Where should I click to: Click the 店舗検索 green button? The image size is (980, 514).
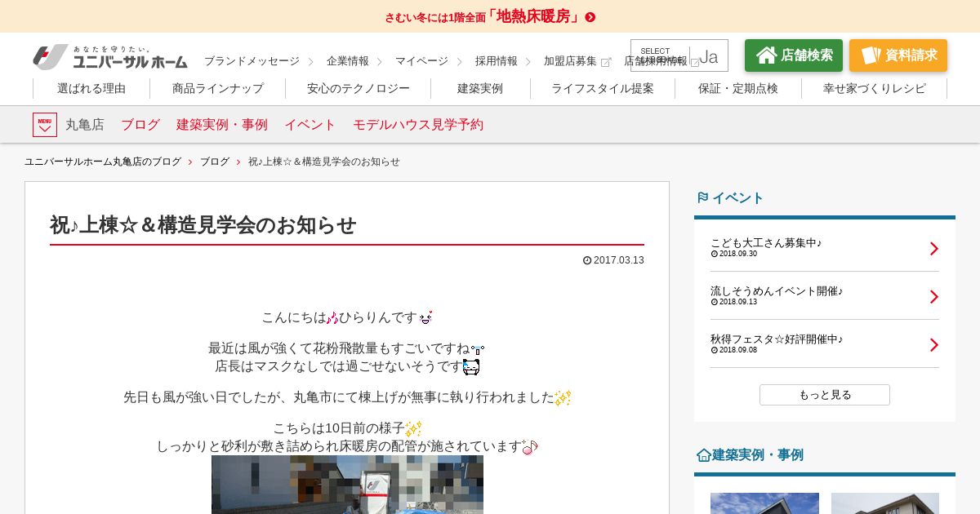click(794, 55)
